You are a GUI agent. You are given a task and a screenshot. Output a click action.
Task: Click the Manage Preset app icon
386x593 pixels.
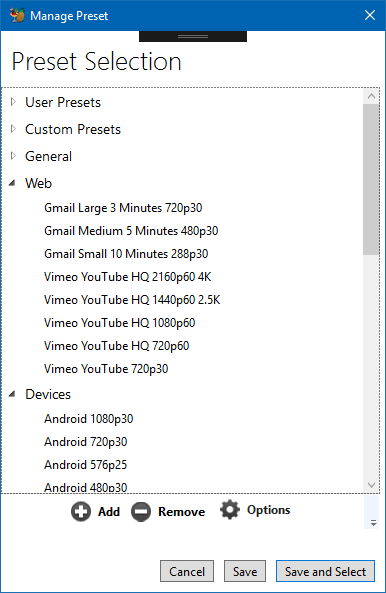coord(17,16)
